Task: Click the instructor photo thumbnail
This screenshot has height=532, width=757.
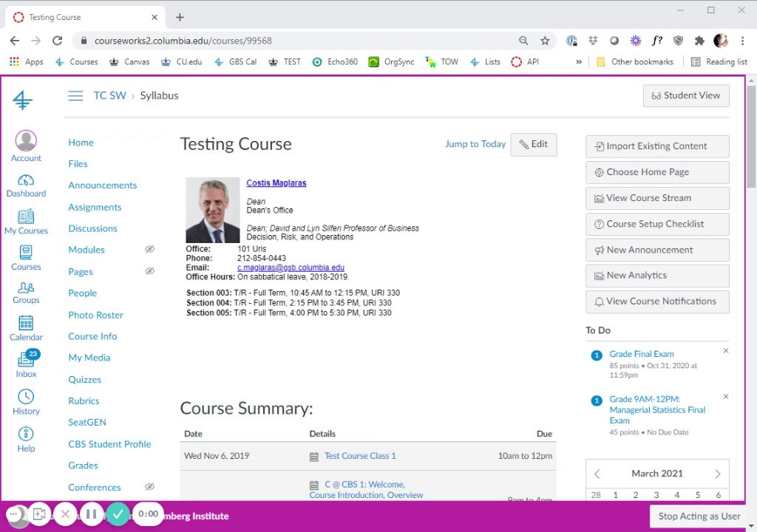Action: pyautogui.click(x=213, y=210)
